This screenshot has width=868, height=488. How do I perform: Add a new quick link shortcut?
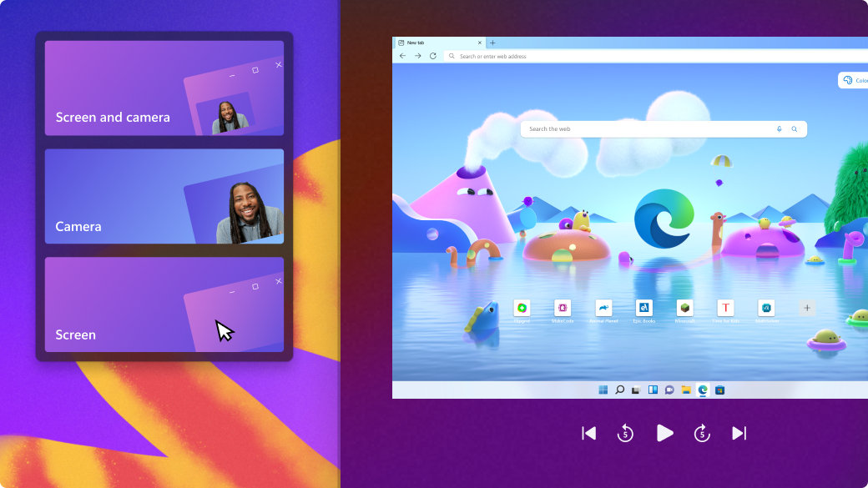pos(807,309)
